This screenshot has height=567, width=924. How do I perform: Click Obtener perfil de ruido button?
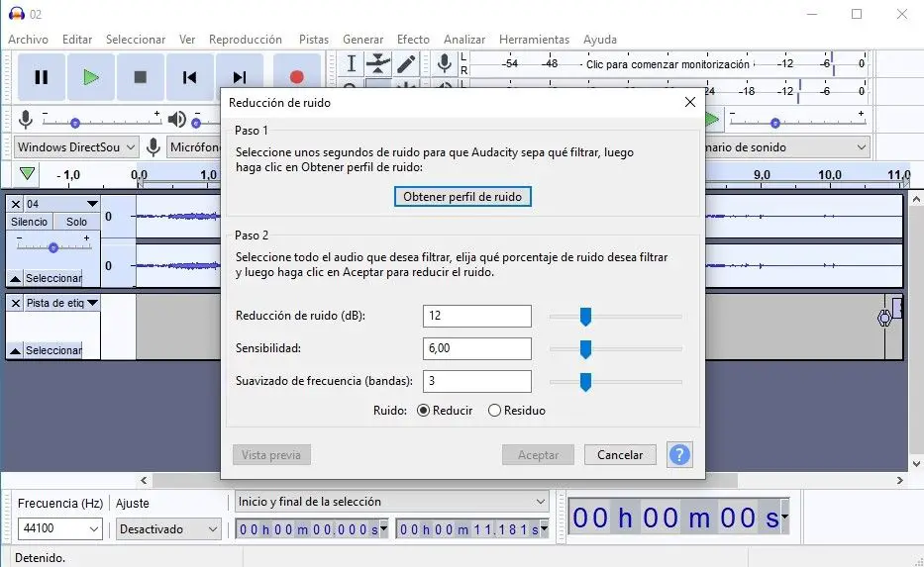[462, 197]
